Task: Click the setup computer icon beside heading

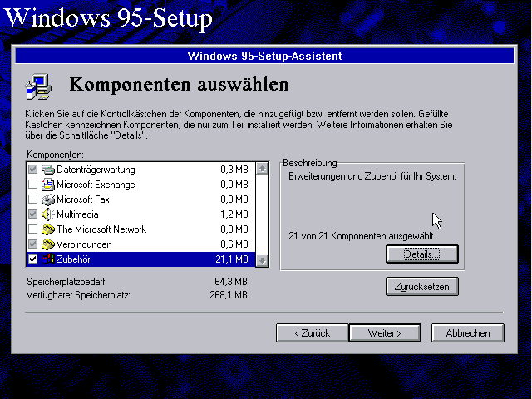Action: point(38,86)
